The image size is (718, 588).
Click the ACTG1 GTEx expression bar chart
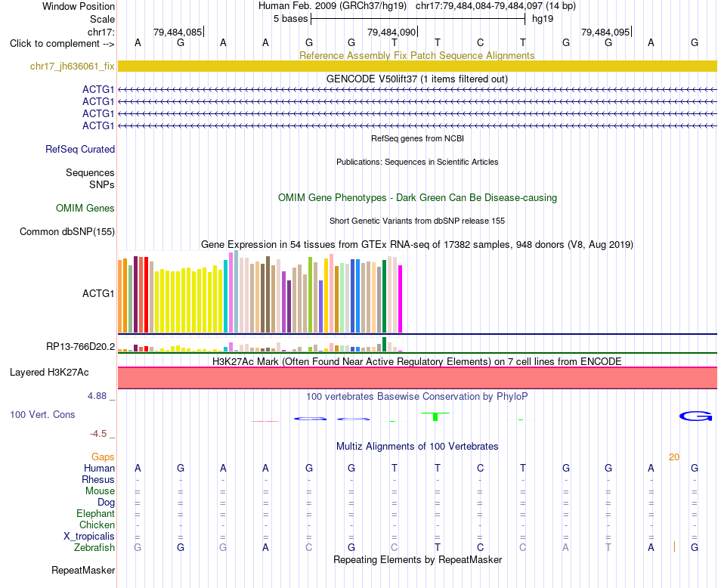[260, 291]
